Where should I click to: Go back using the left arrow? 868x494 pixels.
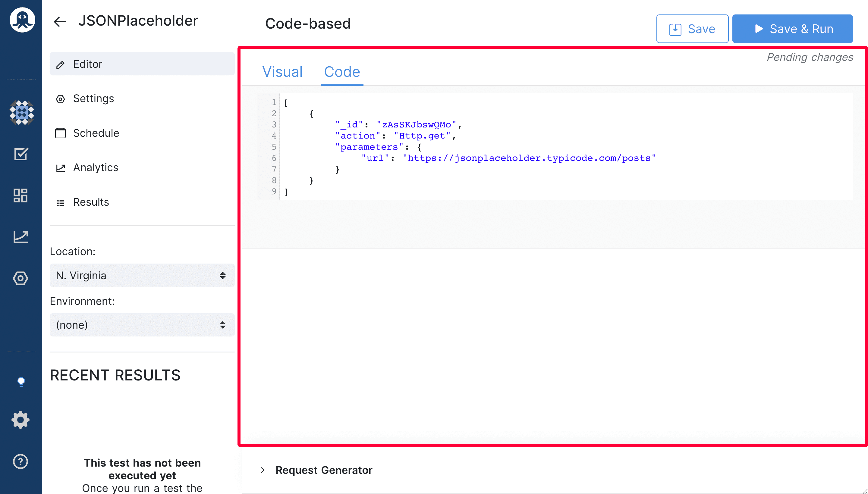click(x=60, y=21)
